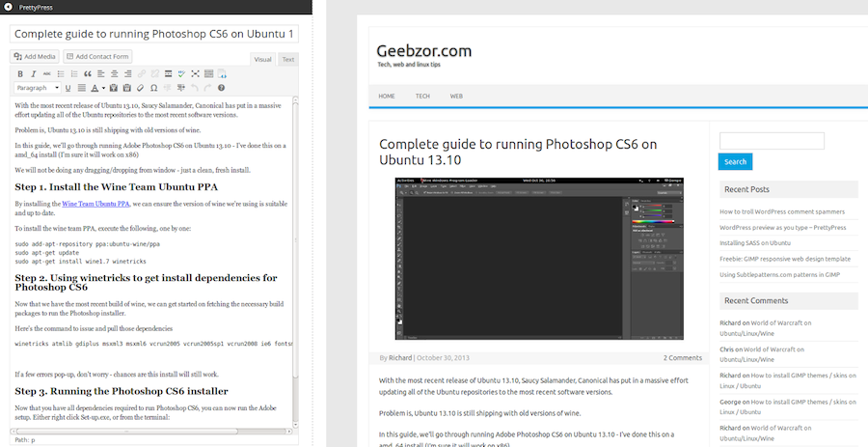
Task: Click the insert link icon
Action: [x=142, y=73]
